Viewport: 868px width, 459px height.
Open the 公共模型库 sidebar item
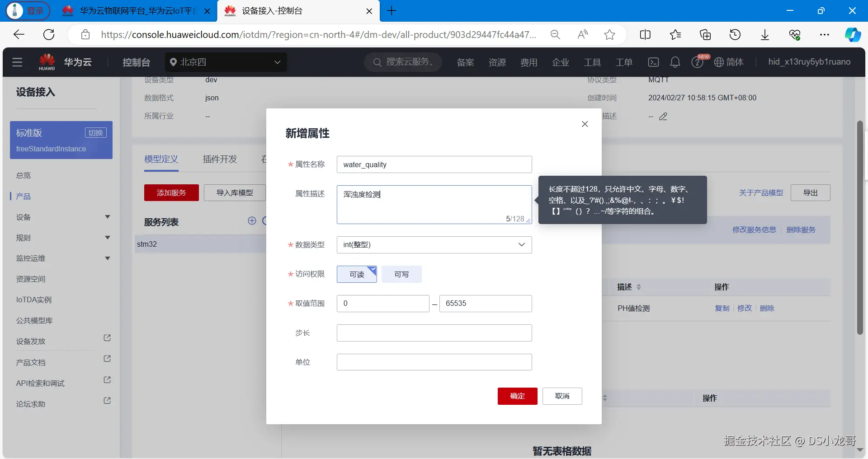[x=34, y=321]
